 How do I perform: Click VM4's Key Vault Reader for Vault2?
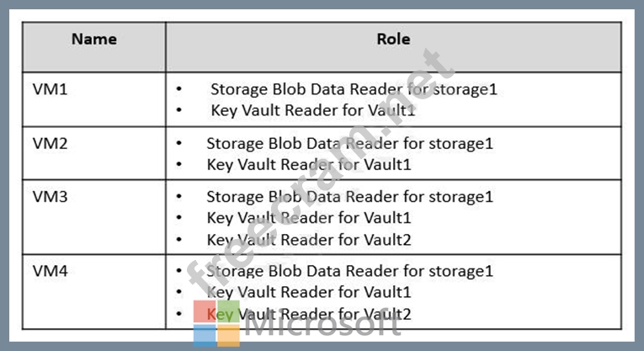[309, 314]
